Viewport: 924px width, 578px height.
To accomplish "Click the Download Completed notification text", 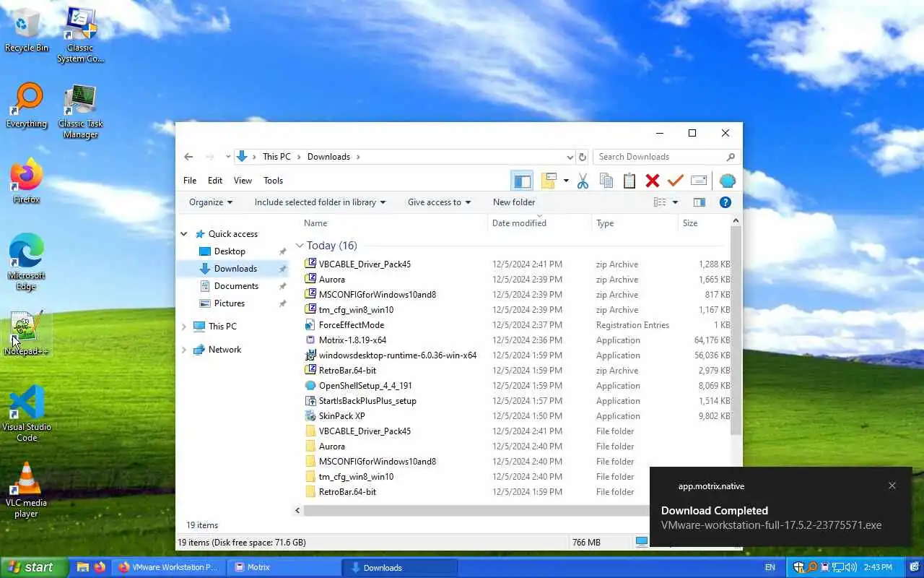I will coord(715,510).
